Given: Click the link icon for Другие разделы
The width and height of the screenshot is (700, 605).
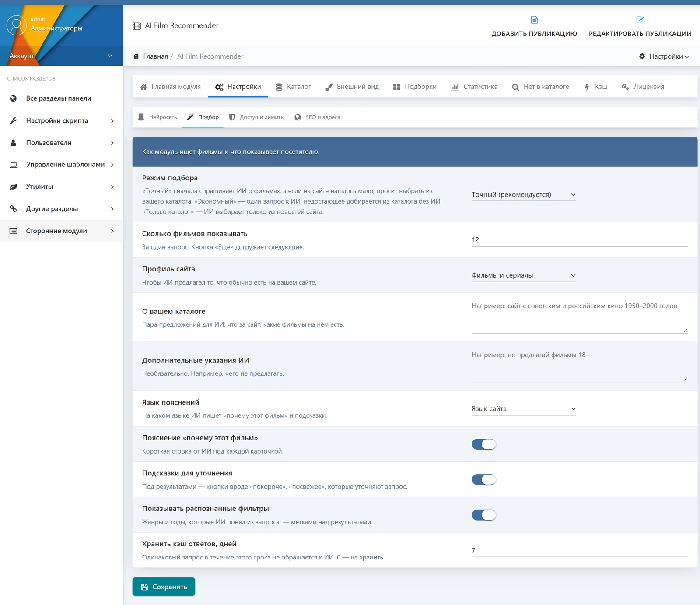Looking at the screenshot, I should click(14, 209).
